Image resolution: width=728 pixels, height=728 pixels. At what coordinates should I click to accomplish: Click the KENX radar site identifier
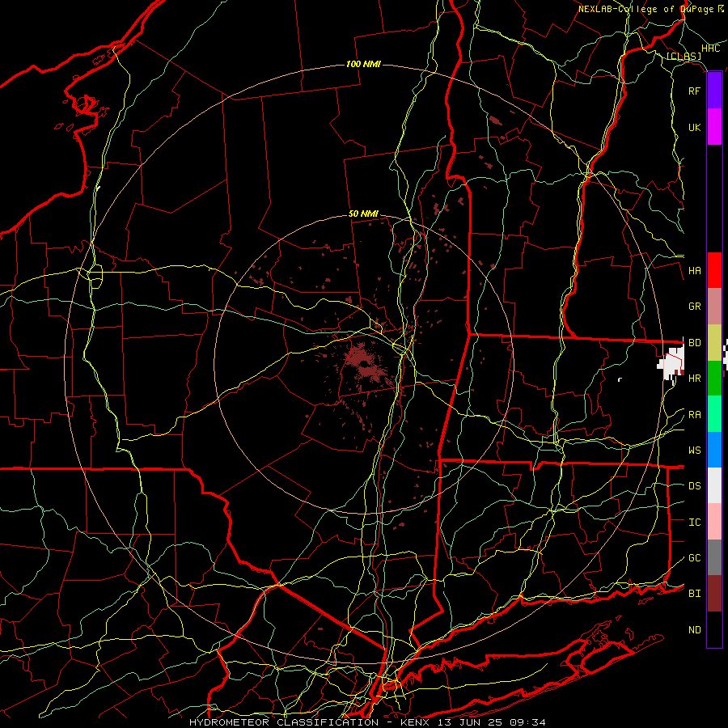point(417,722)
